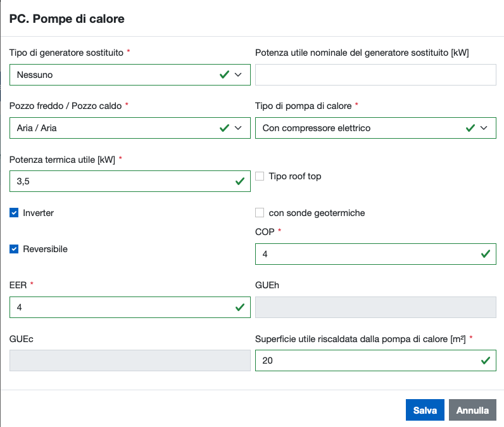Click the disabled GUEh field

click(375, 307)
